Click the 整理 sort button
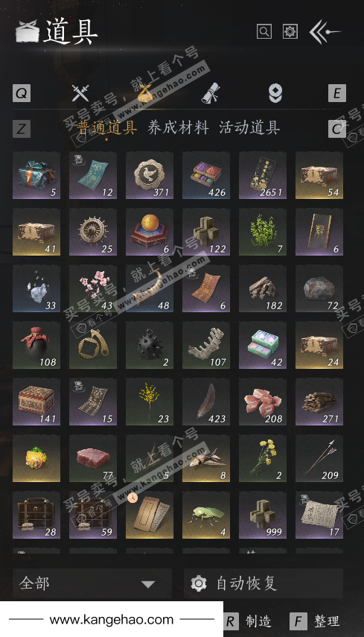The width and height of the screenshot is (364, 637). coord(315,621)
